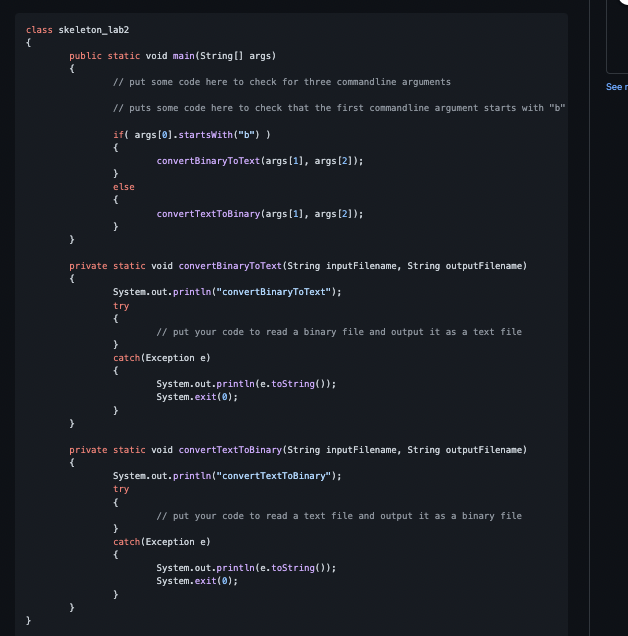Click the first 'System.out.println(e.toString());' line
This screenshot has height=636, width=628.
[246, 384]
